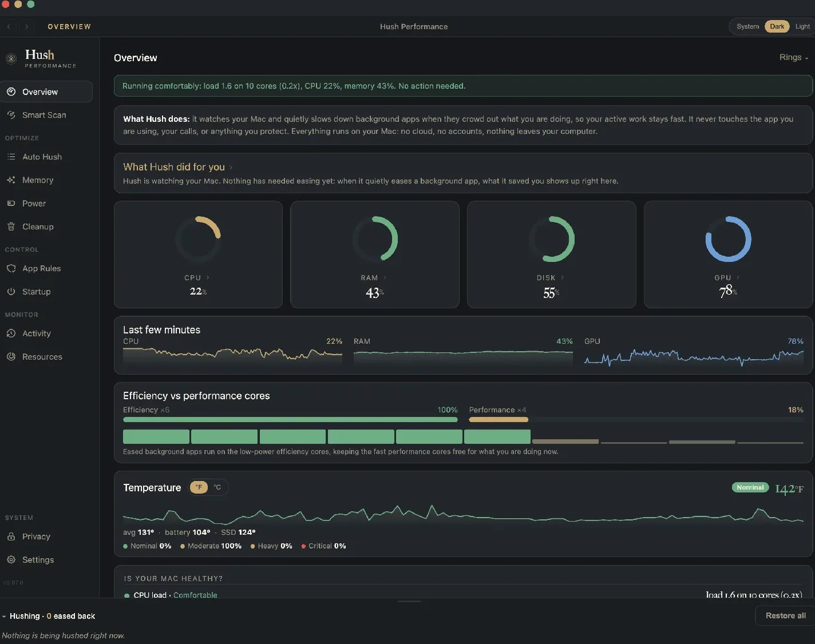Click the 'Critical 0%' temperature legend
815x644 pixels.
pyautogui.click(x=323, y=546)
